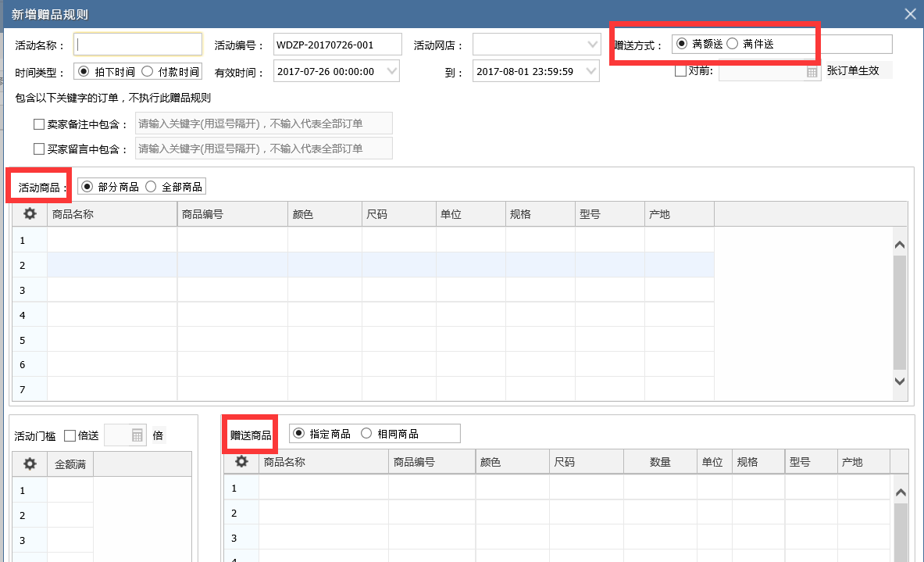Check the 对前 checkbox
This screenshot has height=562, width=924.
pos(680,70)
